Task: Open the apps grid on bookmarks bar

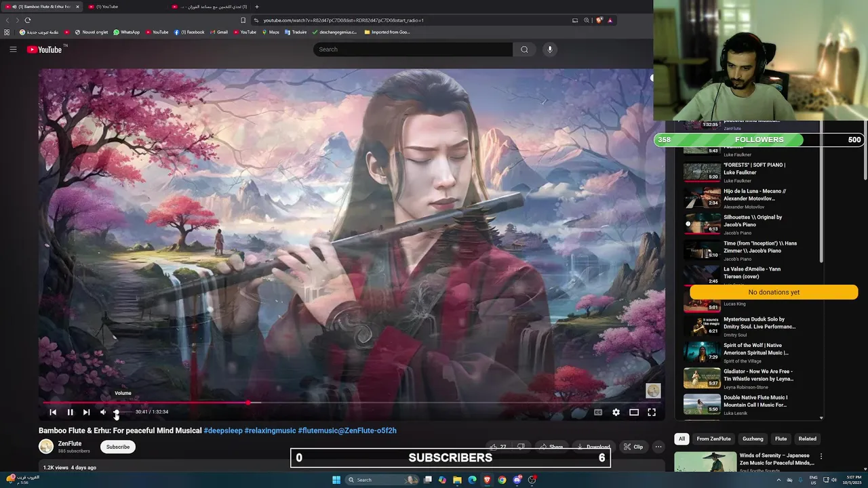Action: coord(7,32)
